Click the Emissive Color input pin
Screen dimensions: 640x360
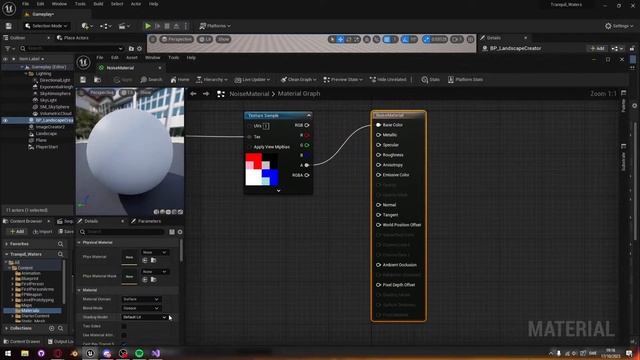[x=378, y=175]
